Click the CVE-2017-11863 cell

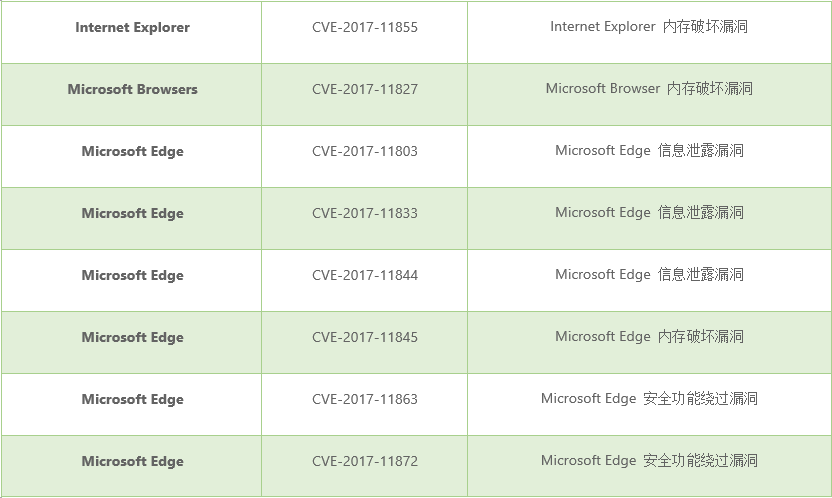[x=364, y=400]
